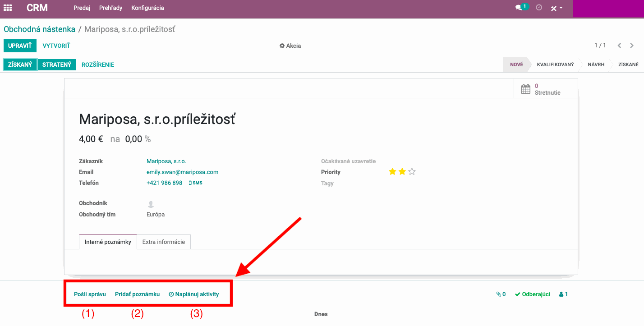Open the Mariposa, s.r.o. customer link

tap(166, 161)
